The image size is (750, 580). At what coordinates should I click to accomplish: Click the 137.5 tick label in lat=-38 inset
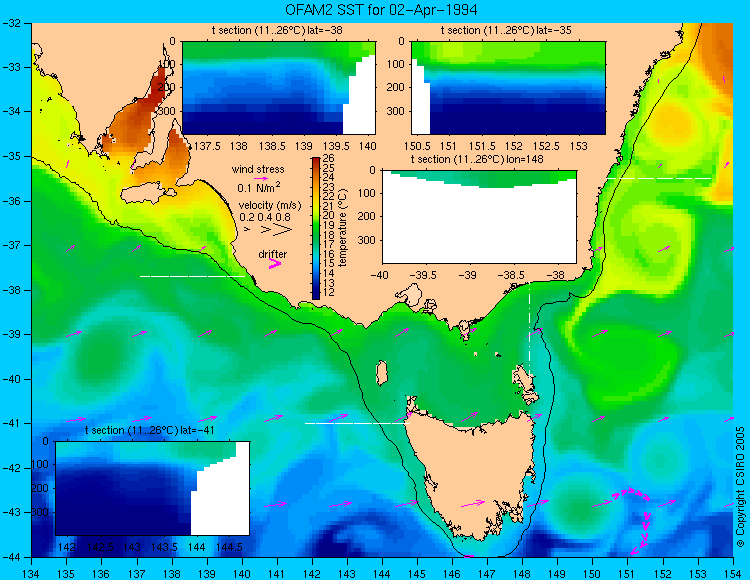(206, 145)
